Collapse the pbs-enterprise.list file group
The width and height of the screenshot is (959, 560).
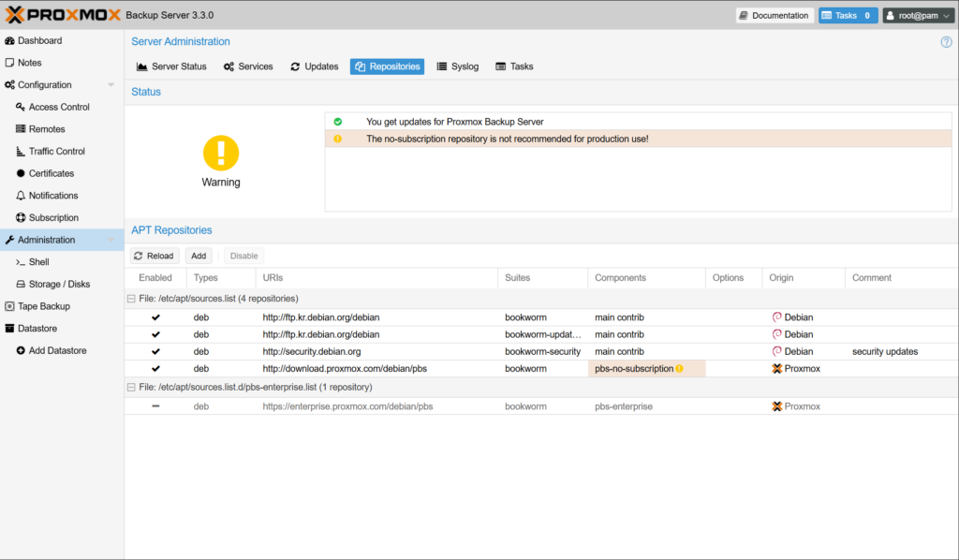[130, 387]
